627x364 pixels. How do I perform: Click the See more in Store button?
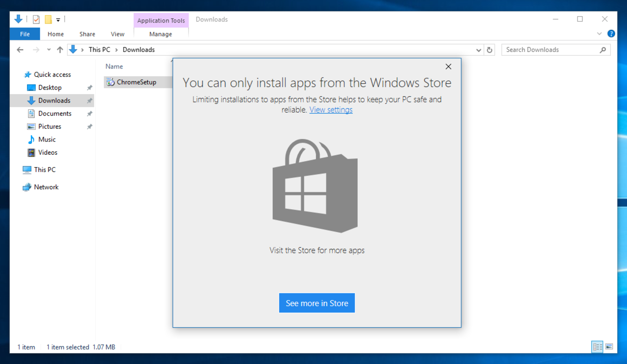tap(316, 303)
